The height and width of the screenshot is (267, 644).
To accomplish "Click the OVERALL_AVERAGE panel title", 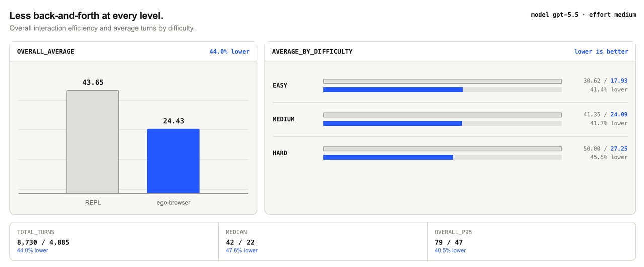I will coord(46,51).
